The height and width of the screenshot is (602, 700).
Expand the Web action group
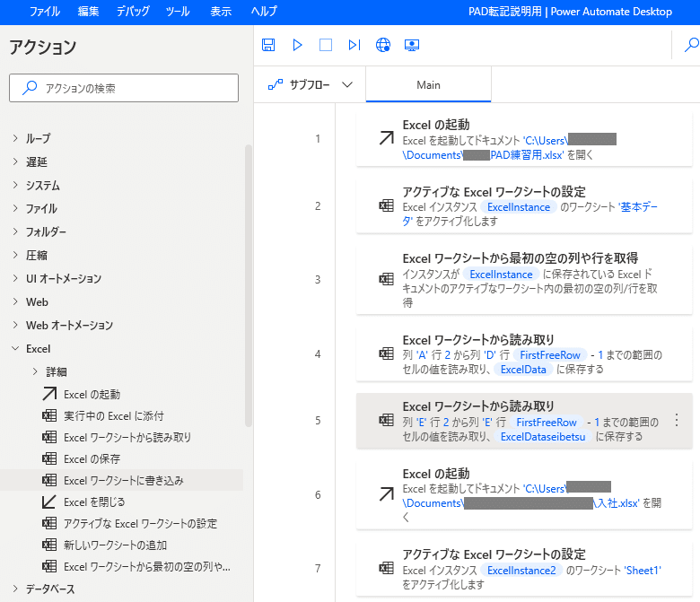15,301
